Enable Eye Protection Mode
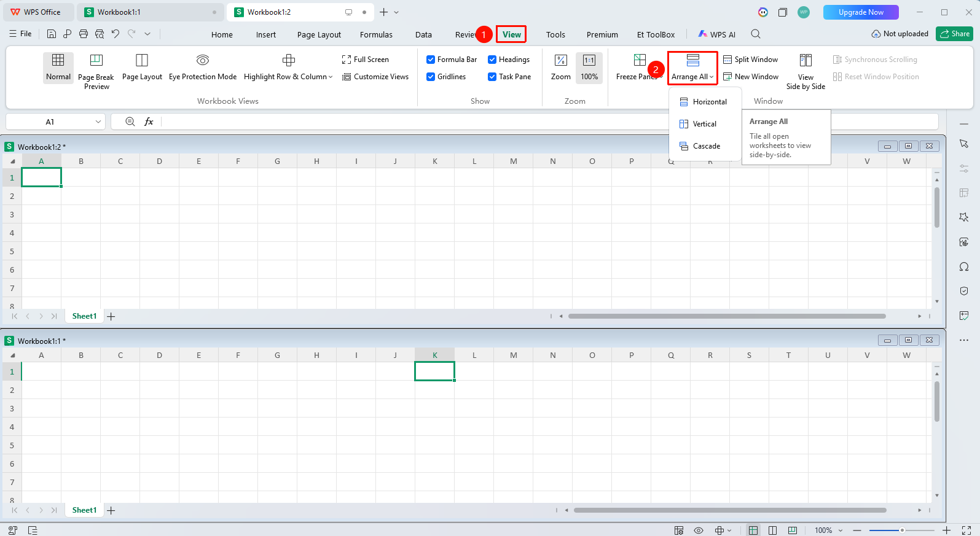Viewport: 980px width, 536px height. (x=203, y=68)
